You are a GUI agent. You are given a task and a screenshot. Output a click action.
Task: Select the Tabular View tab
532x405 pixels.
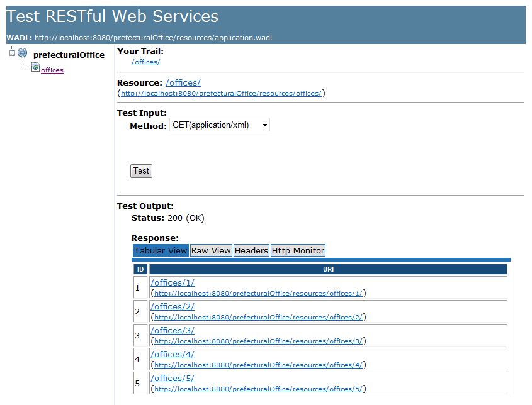click(161, 250)
